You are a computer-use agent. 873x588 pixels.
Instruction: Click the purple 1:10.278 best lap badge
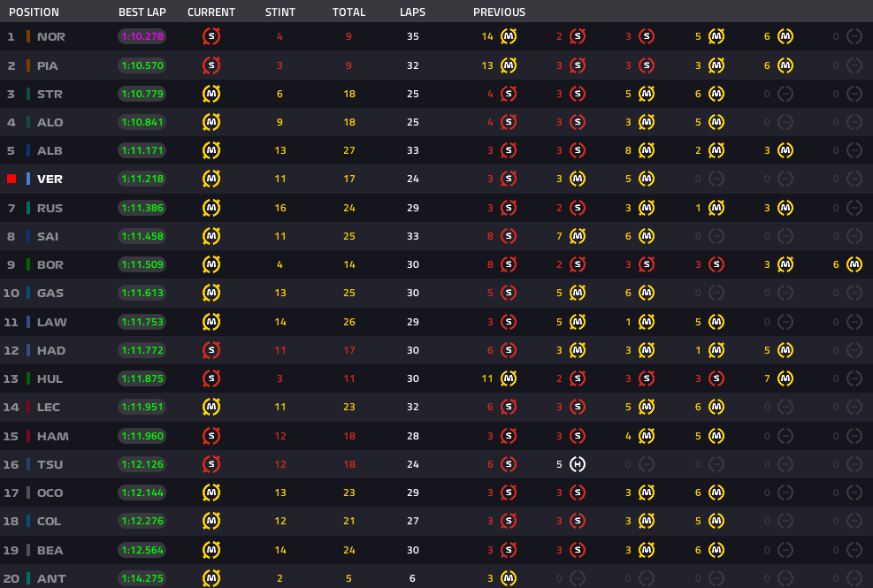pos(142,37)
